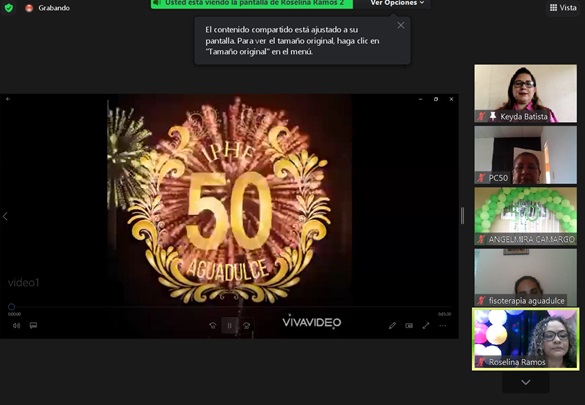Screen dimensions: 585x405
Task: Switch to mini view in the player
Action: click(x=409, y=326)
